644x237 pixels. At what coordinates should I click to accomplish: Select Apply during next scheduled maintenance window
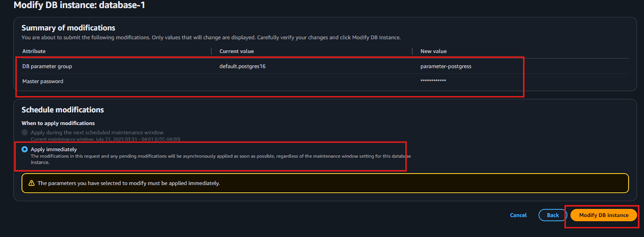pos(25,132)
